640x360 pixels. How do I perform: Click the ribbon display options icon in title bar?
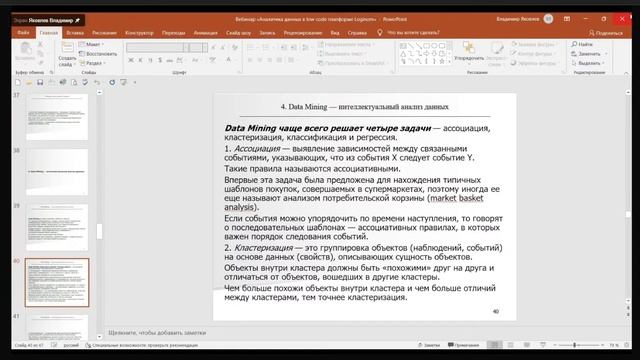567,19
